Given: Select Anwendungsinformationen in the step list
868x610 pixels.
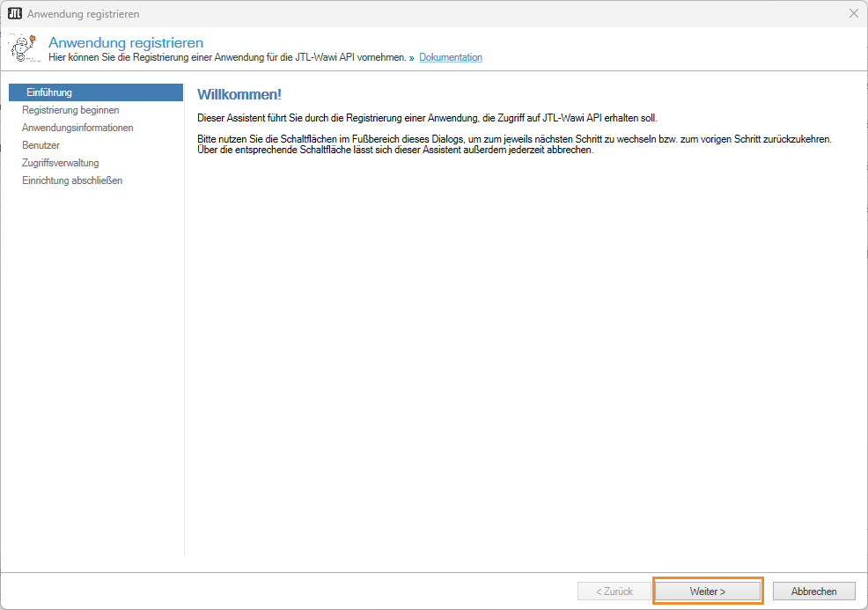Looking at the screenshot, I should pos(77,128).
